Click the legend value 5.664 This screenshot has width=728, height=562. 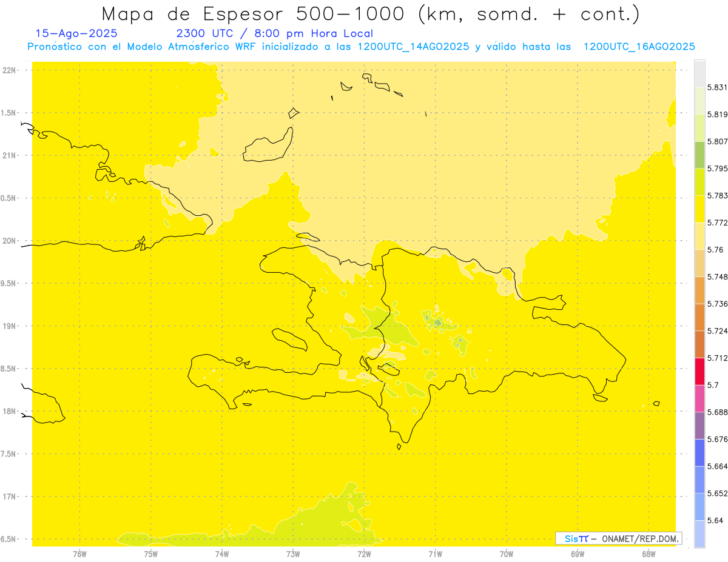(717, 466)
